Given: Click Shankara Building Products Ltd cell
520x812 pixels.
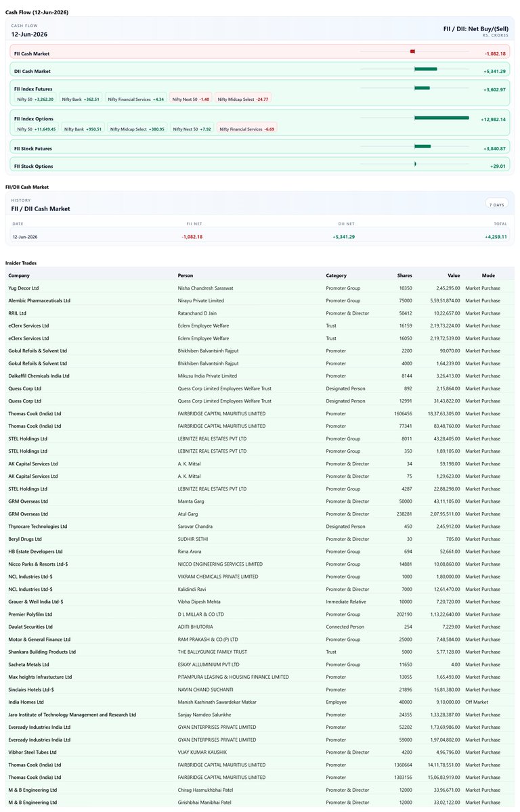Looking at the screenshot, I should pos(42,652).
